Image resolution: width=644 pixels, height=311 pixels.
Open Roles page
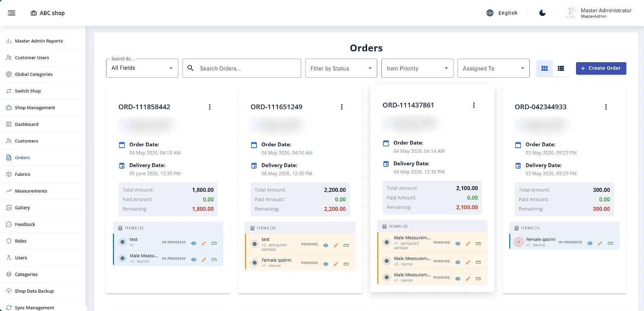click(43, 241)
